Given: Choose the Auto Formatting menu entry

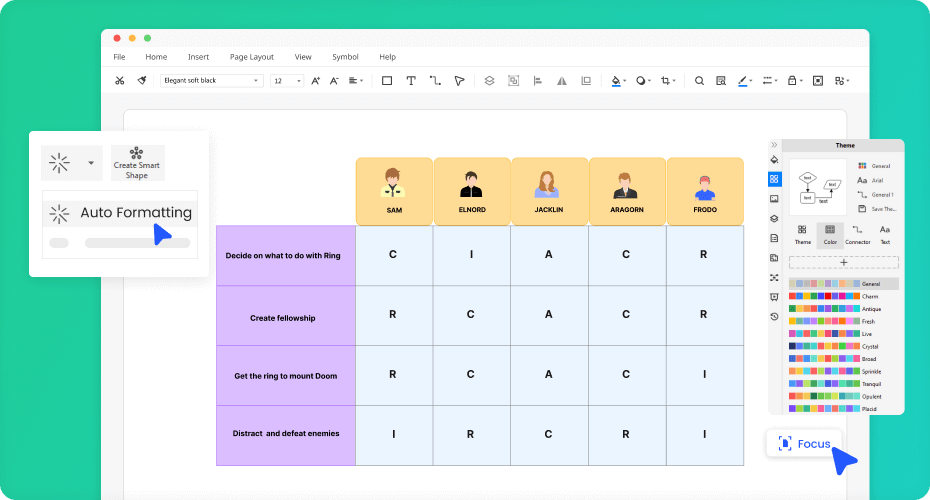Looking at the screenshot, I should pyautogui.click(x=120, y=213).
